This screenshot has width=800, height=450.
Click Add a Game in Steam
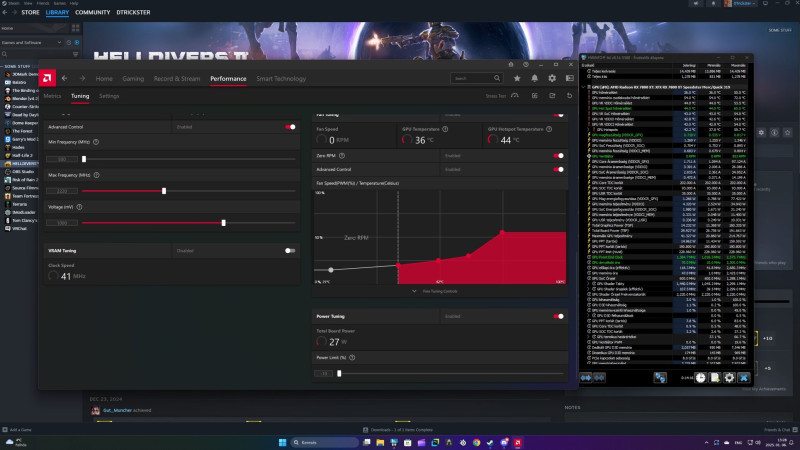pyautogui.click(x=17, y=430)
